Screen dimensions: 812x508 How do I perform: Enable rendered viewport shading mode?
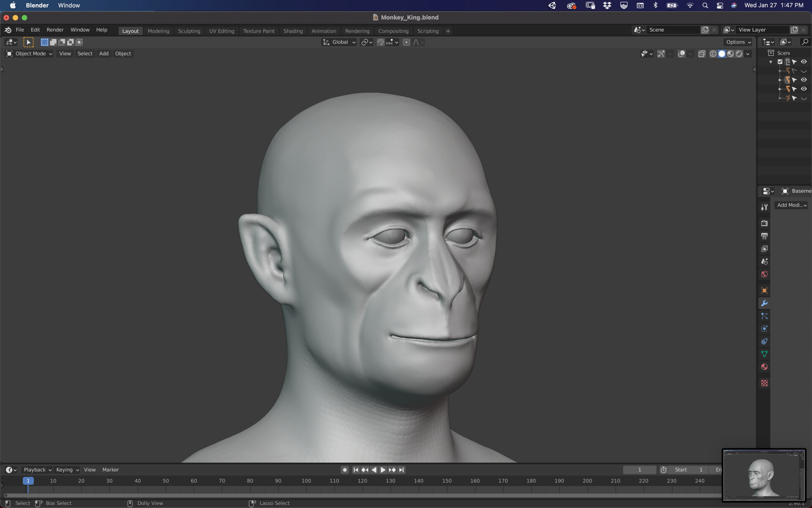point(739,54)
